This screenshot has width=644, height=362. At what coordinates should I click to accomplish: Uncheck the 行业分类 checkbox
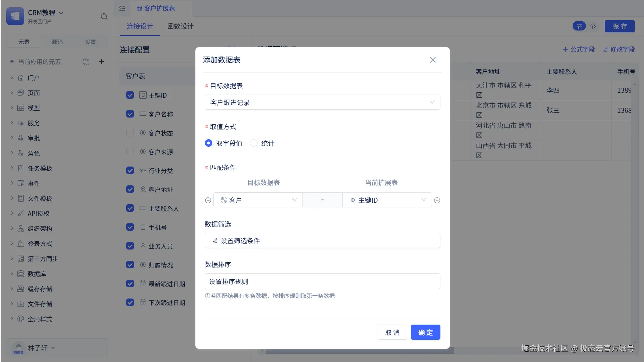[130, 171]
